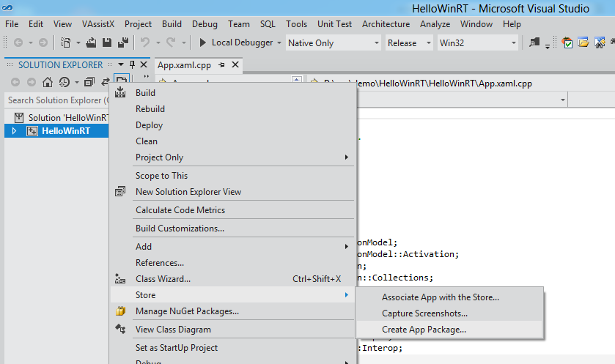Image resolution: width=615 pixels, height=364 pixels.
Task: Click the Redo arrow icon
Action: (x=171, y=42)
